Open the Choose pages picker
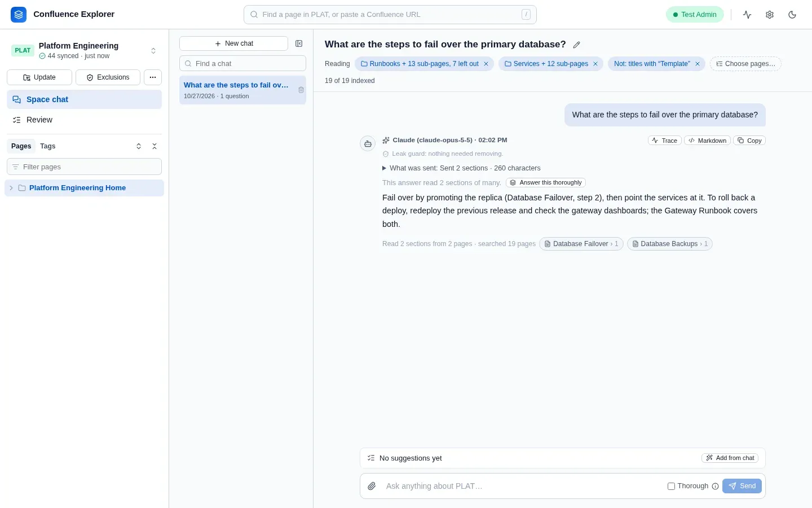This screenshot has width=812, height=508. click(x=745, y=64)
